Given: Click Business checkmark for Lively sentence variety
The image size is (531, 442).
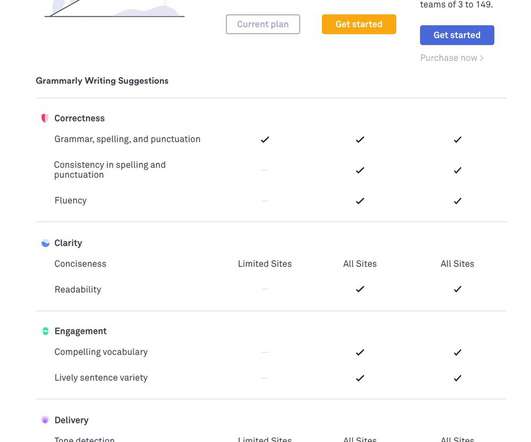Looking at the screenshot, I should [457, 378].
